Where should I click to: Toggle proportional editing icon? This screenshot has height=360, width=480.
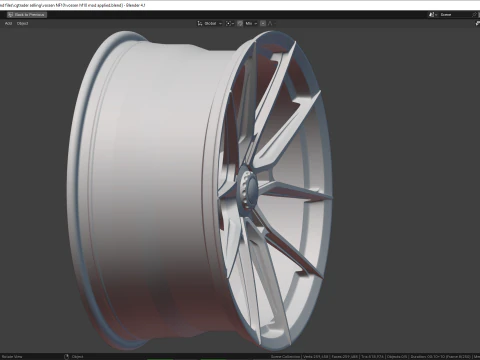(263, 23)
